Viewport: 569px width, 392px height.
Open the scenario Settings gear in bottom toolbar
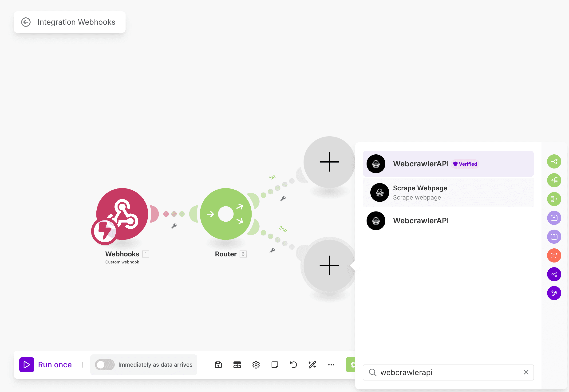click(256, 365)
